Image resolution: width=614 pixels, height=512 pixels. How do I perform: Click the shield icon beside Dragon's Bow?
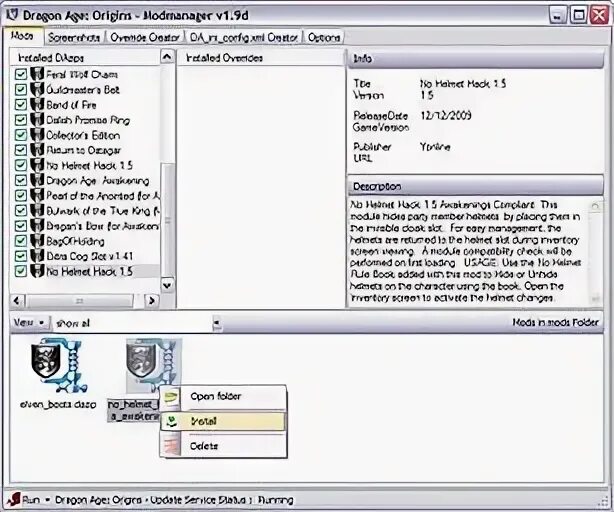(x=37, y=225)
